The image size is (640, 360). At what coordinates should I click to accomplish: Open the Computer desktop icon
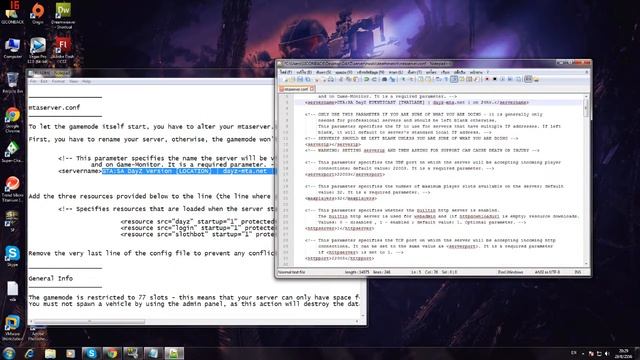[x=12, y=49]
